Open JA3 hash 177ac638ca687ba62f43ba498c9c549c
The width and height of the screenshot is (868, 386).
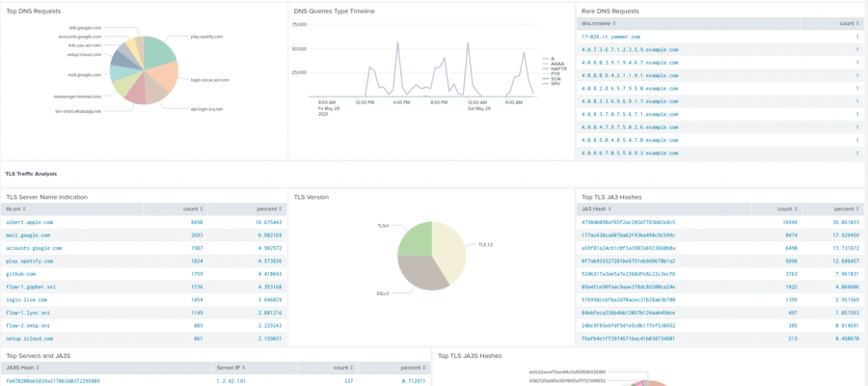628,235
